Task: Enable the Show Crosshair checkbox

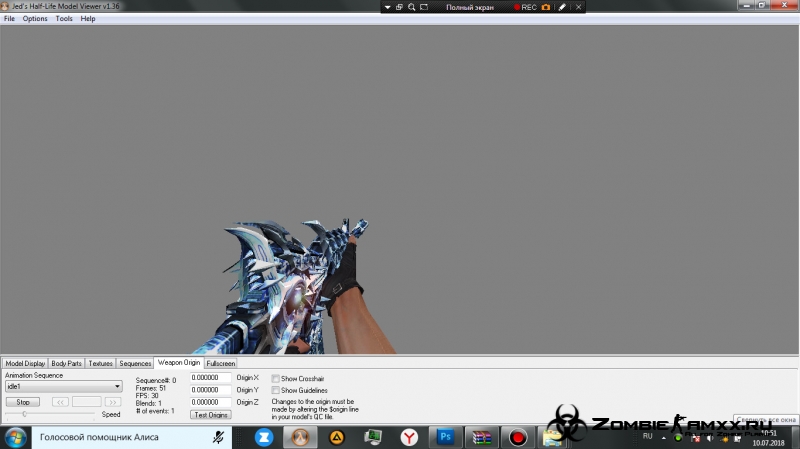Action: click(x=276, y=379)
